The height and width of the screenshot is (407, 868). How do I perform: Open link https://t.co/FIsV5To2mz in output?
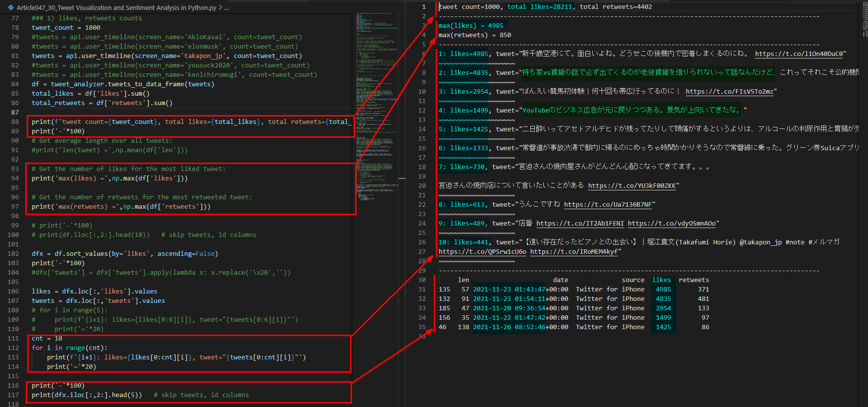(x=729, y=92)
